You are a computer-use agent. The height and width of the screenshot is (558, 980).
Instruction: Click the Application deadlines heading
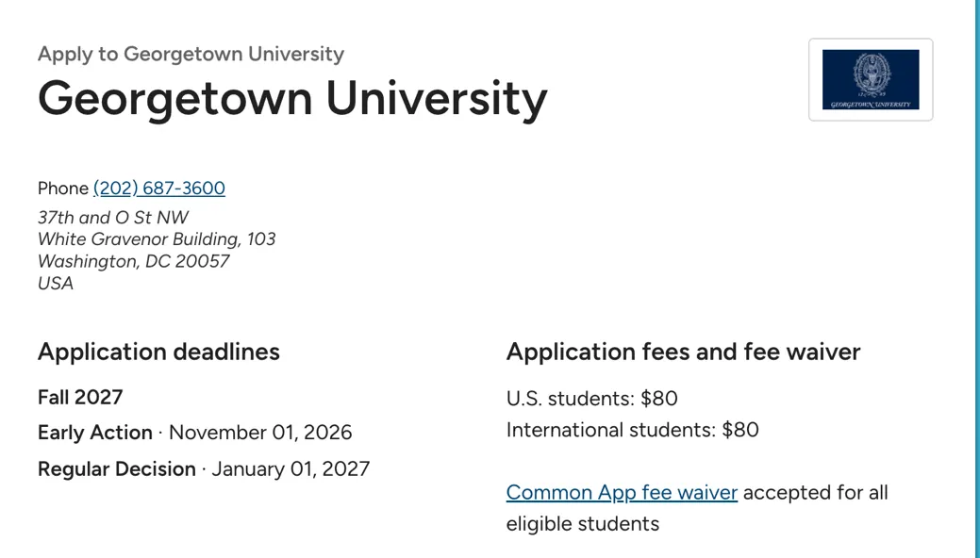(x=158, y=352)
